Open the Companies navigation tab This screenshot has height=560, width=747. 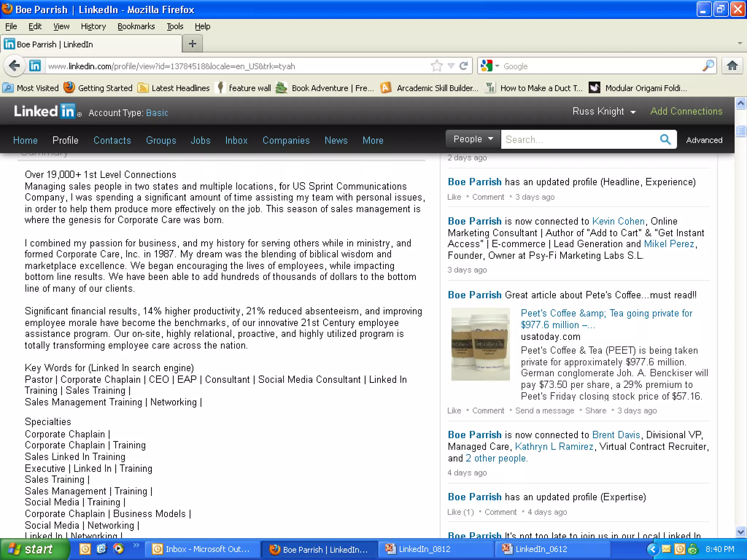(286, 140)
